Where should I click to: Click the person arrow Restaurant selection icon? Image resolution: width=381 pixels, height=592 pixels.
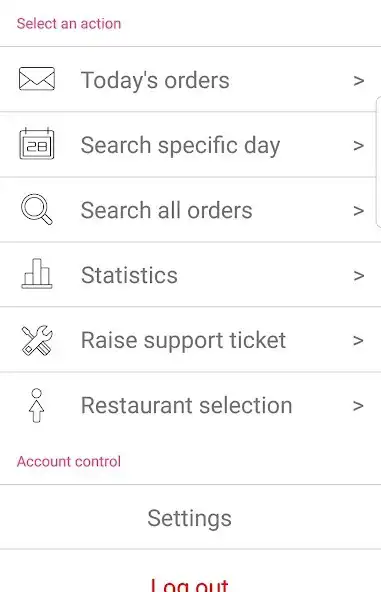coord(37,405)
